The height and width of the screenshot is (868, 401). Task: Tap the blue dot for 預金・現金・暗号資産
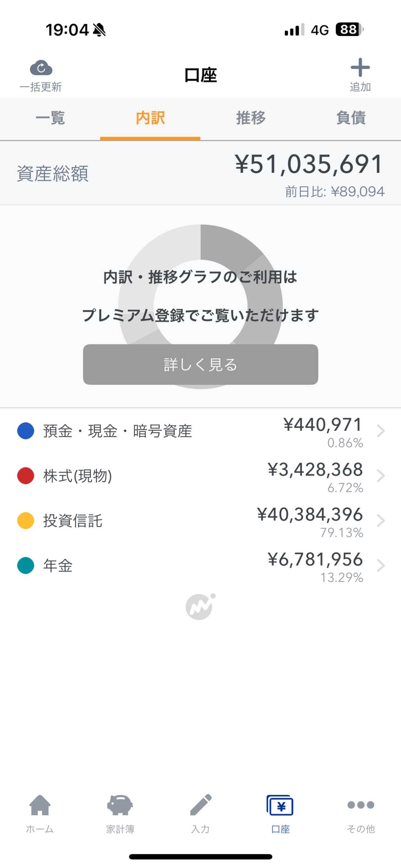pyautogui.click(x=26, y=431)
